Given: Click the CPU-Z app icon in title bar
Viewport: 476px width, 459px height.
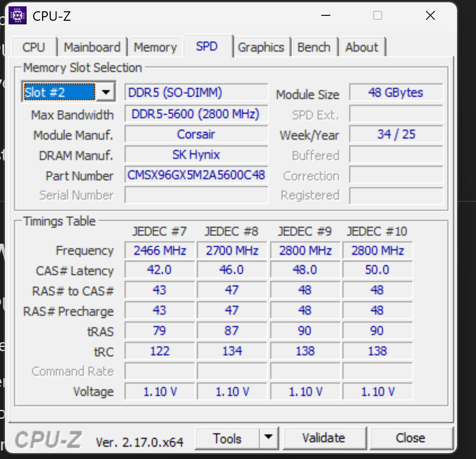Looking at the screenshot, I should (17, 15).
